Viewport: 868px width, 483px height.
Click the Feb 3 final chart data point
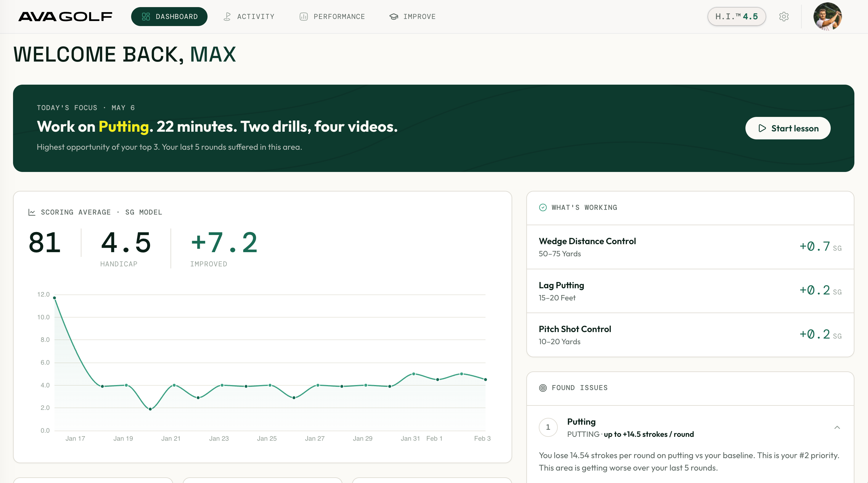(486, 380)
